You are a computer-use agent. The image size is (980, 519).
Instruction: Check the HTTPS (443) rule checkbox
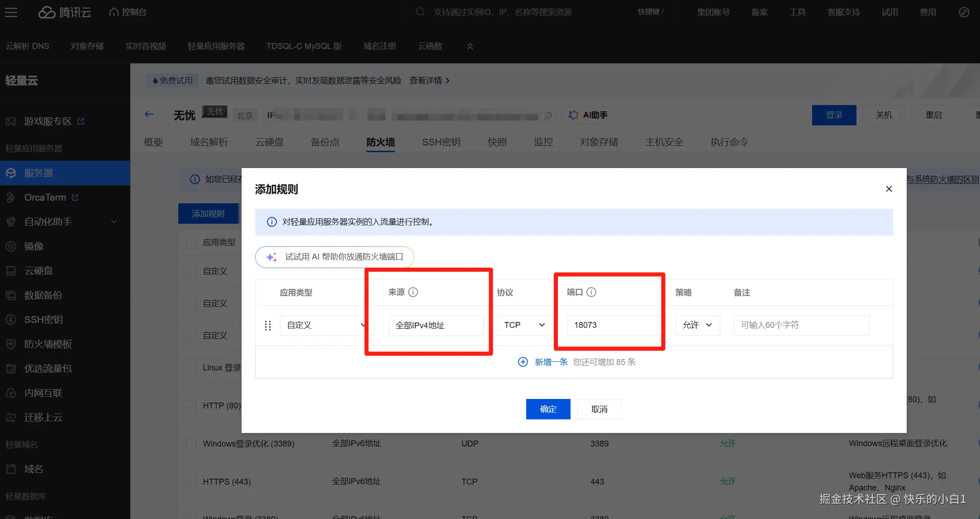(x=191, y=481)
